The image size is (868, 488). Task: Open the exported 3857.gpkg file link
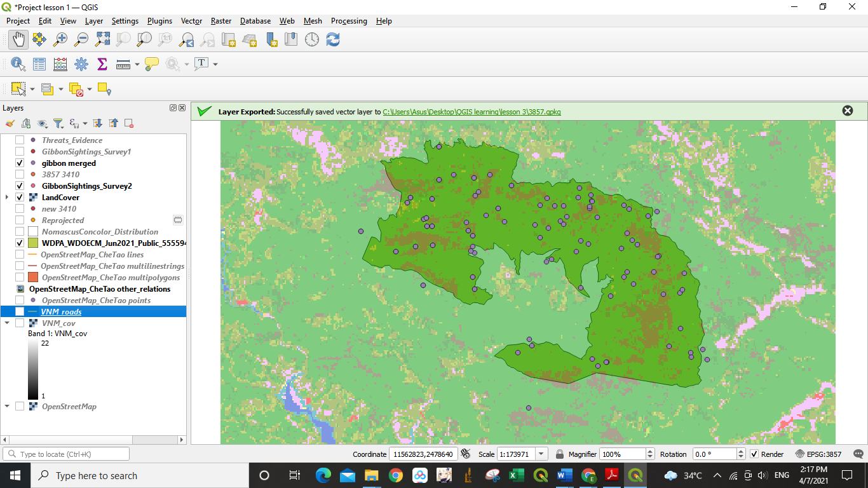[471, 111]
